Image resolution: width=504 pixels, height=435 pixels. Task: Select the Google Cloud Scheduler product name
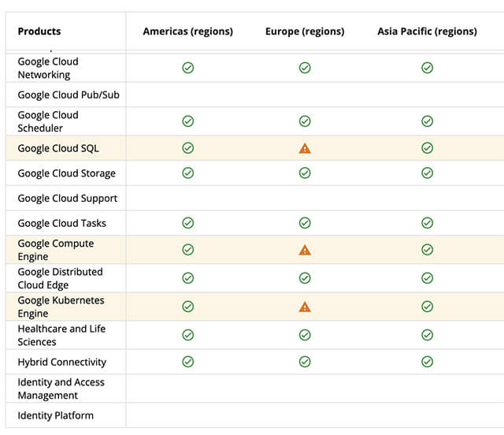[x=48, y=121]
